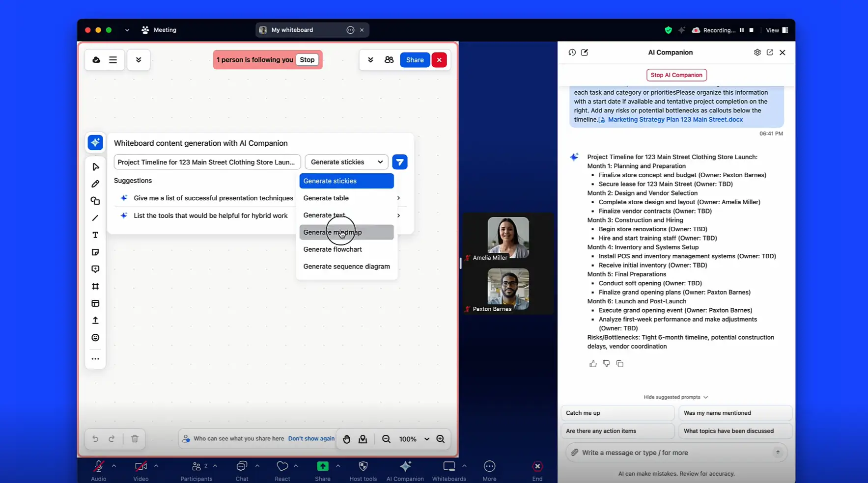Open the Participants options caret
Image resolution: width=868 pixels, height=483 pixels.
coord(215,466)
